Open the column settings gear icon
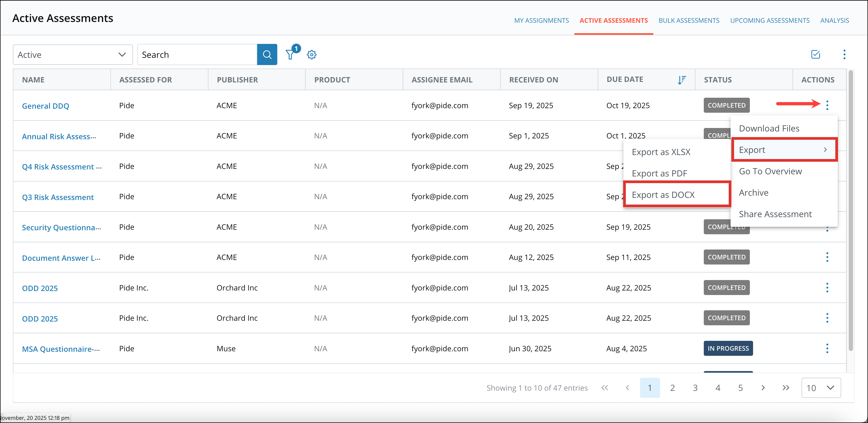 click(x=312, y=54)
